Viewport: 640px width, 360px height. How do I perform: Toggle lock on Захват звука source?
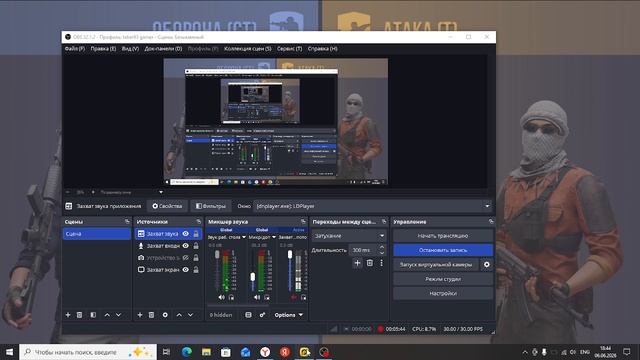(x=196, y=234)
